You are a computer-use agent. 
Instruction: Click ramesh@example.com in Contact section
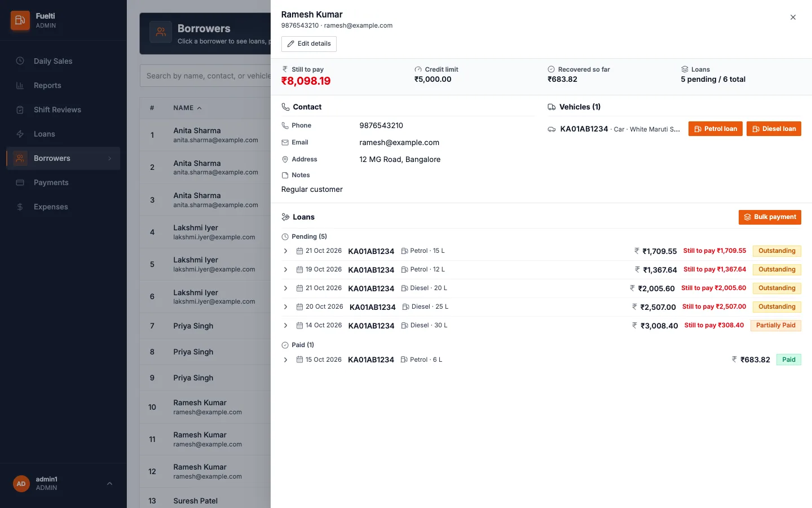(399, 143)
